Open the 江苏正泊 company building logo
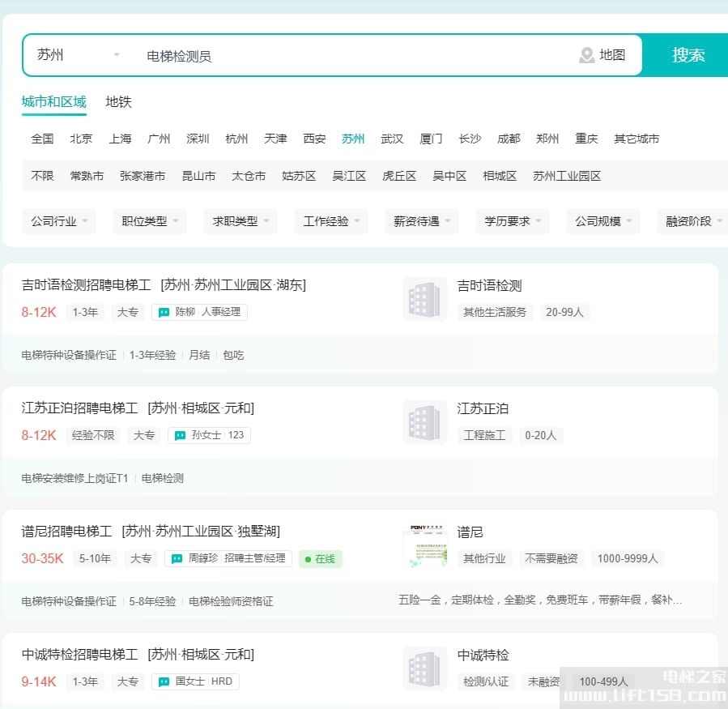Image resolution: width=728 pixels, height=709 pixels. (x=424, y=423)
